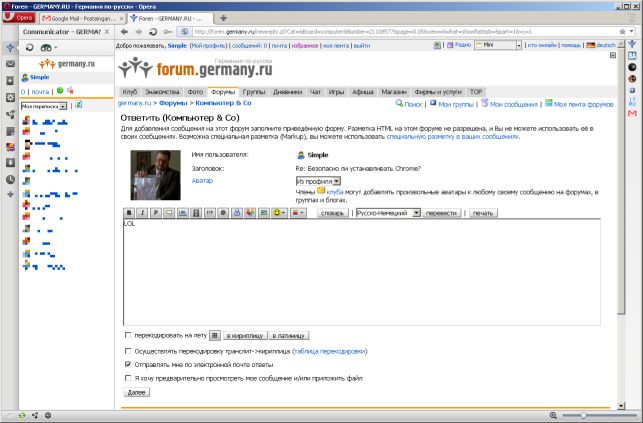Apply bold formatting with B button
Image resolution: width=643 pixels, height=423 pixels.
tap(129, 213)
